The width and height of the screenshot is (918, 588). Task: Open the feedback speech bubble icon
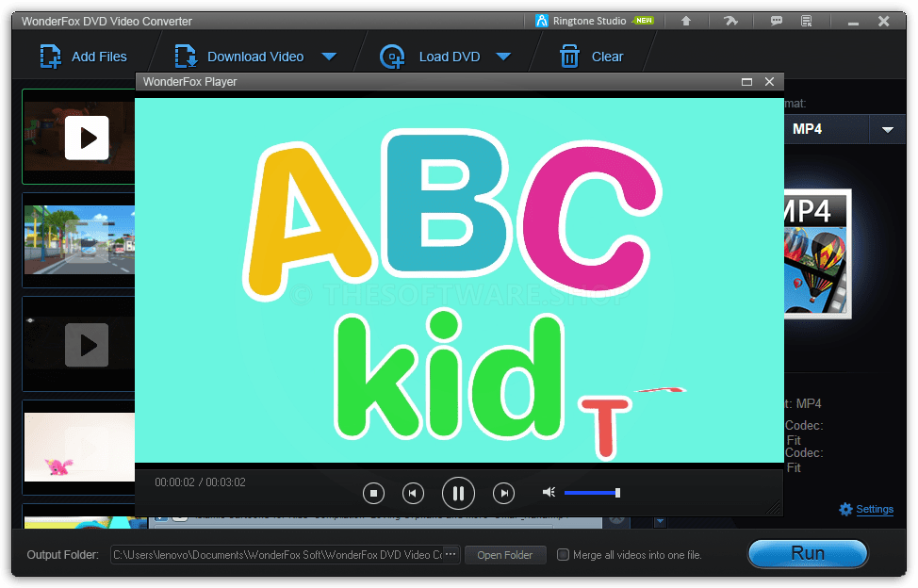click(x=777, y=21)
